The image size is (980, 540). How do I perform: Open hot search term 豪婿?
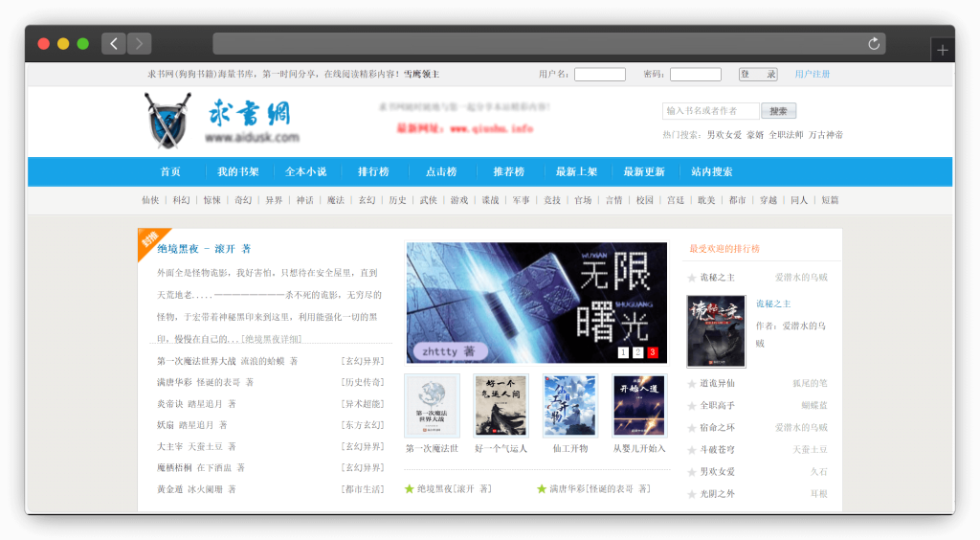755,135
